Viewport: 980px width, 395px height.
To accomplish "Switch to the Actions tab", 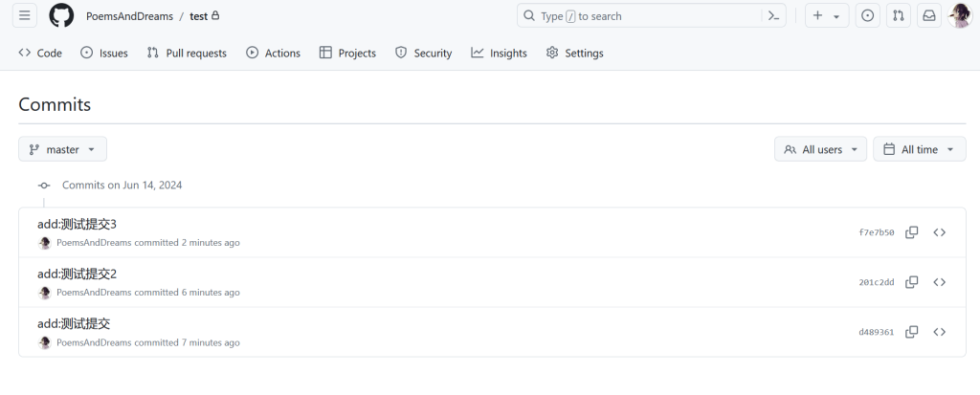I will click(273, 54).
